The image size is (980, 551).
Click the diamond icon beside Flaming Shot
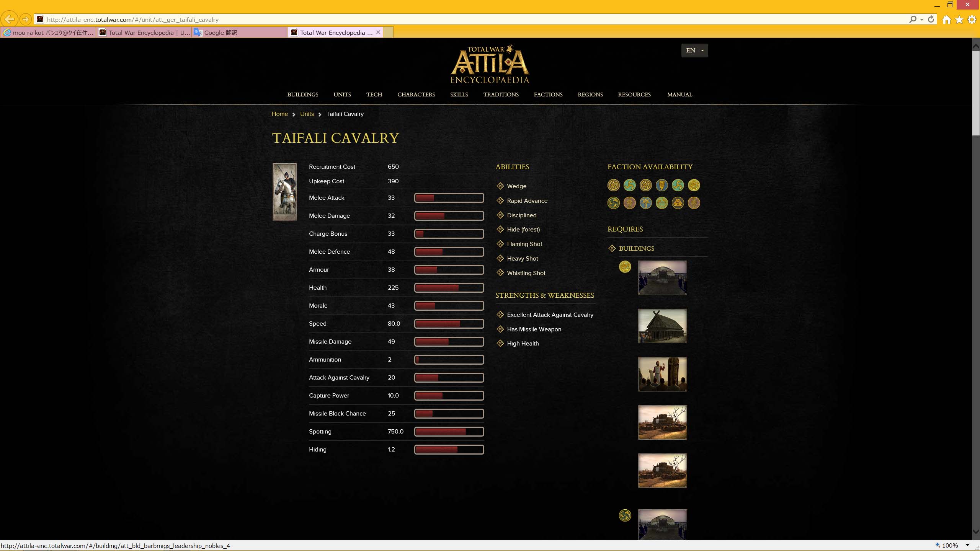click(500, 244)
